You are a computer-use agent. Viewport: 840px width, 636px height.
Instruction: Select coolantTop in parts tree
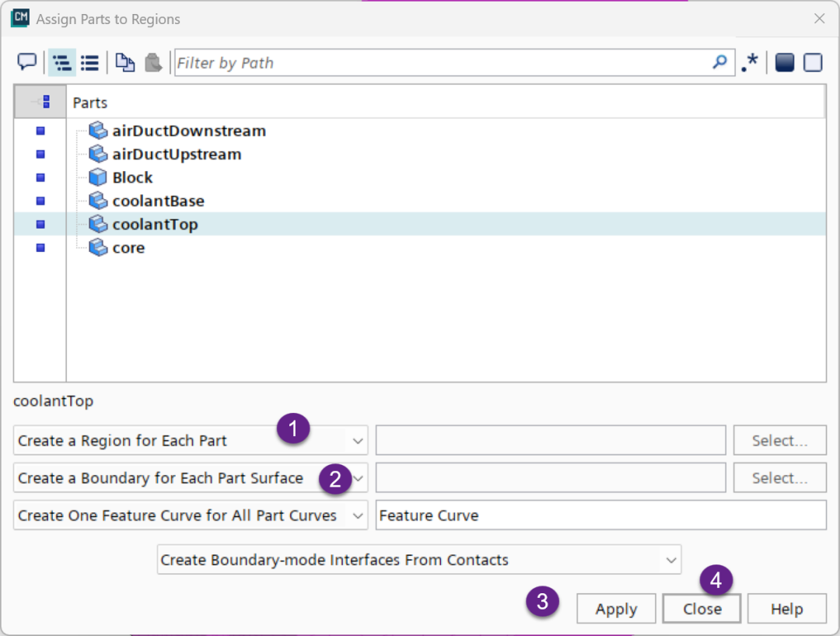(x=156, y=225)
